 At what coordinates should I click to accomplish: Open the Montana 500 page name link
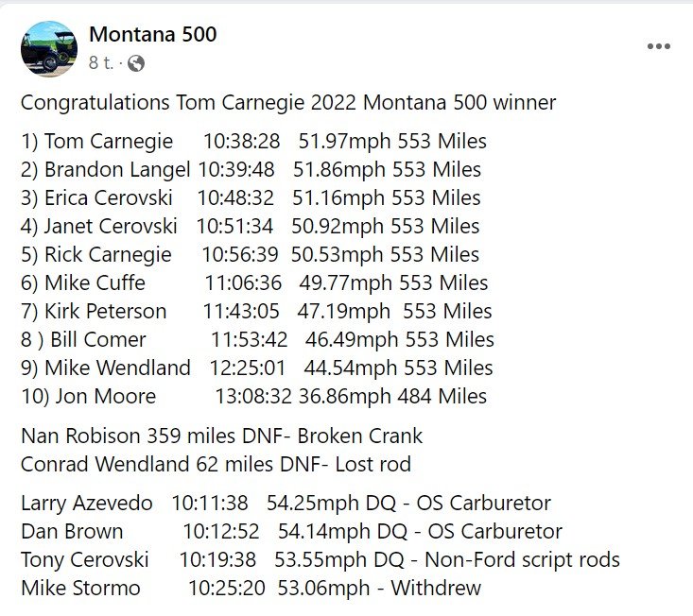[152, 35]
